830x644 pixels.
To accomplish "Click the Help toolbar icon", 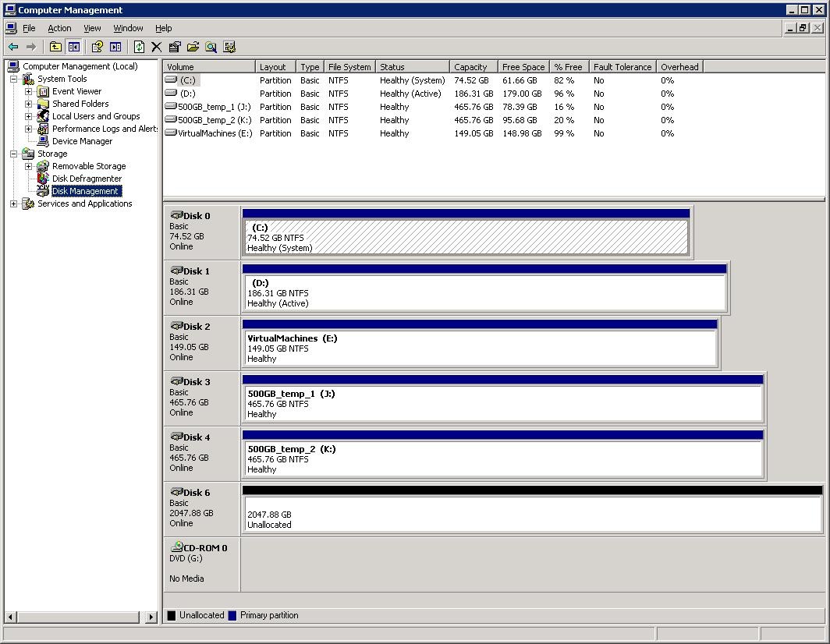I will tap(97, 47).
